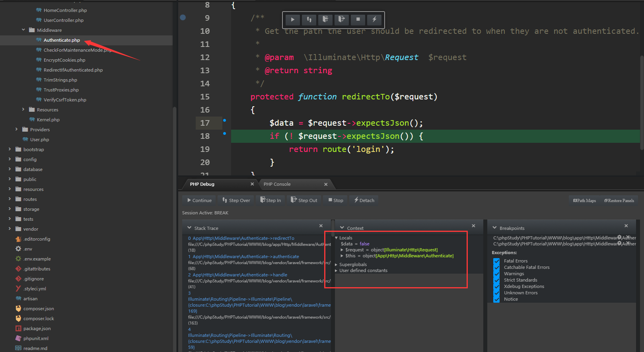Screen dimensions: 644x352
Task: Open package.json in the file tree
Action: pos(37,329)
